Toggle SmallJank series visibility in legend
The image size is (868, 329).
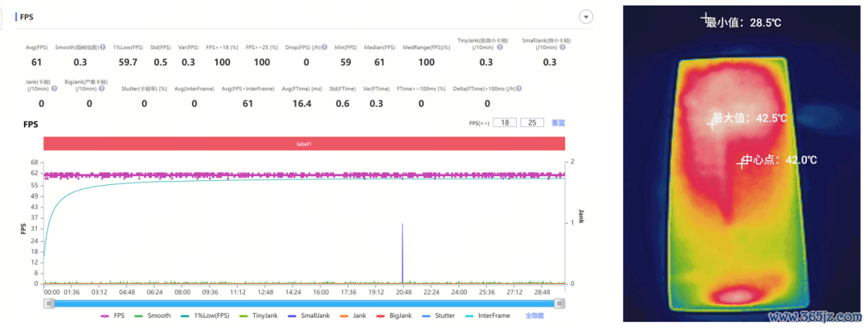311,315
